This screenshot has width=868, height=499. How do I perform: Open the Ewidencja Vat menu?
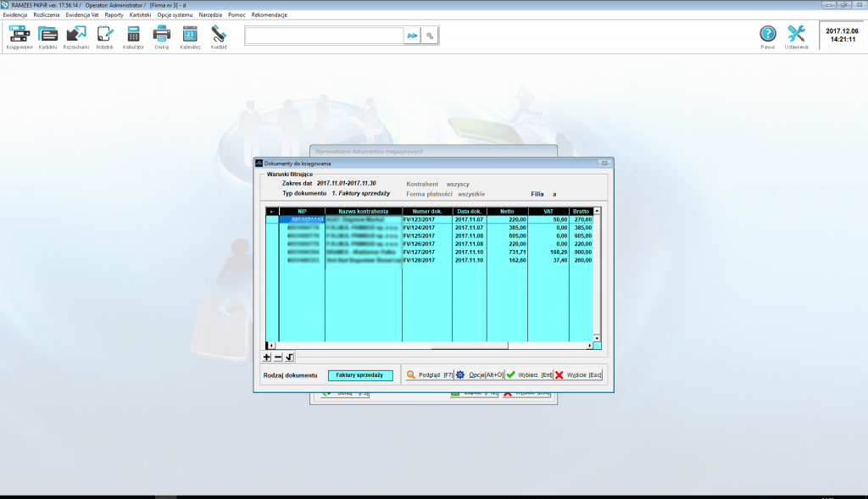coord(82,15)
